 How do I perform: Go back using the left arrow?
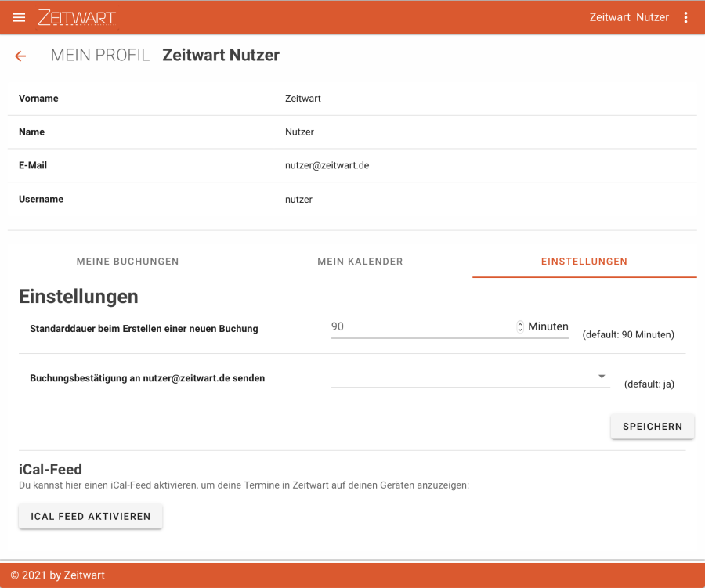20,56
